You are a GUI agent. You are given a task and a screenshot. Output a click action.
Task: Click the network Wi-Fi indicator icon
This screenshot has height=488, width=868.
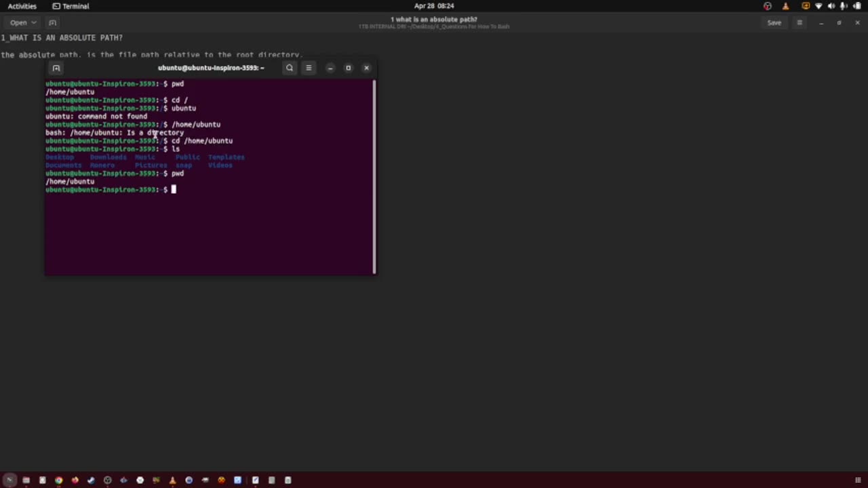[819, 5]
